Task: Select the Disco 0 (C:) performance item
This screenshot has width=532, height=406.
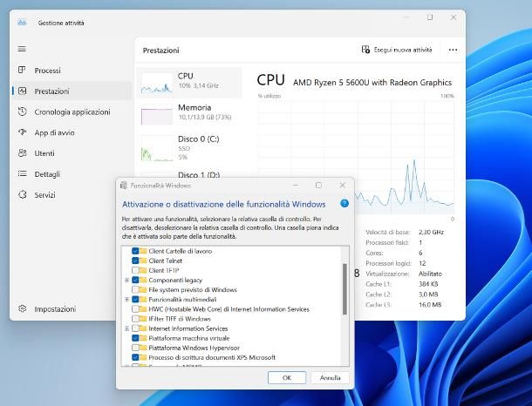Action: tap(190, 148)
